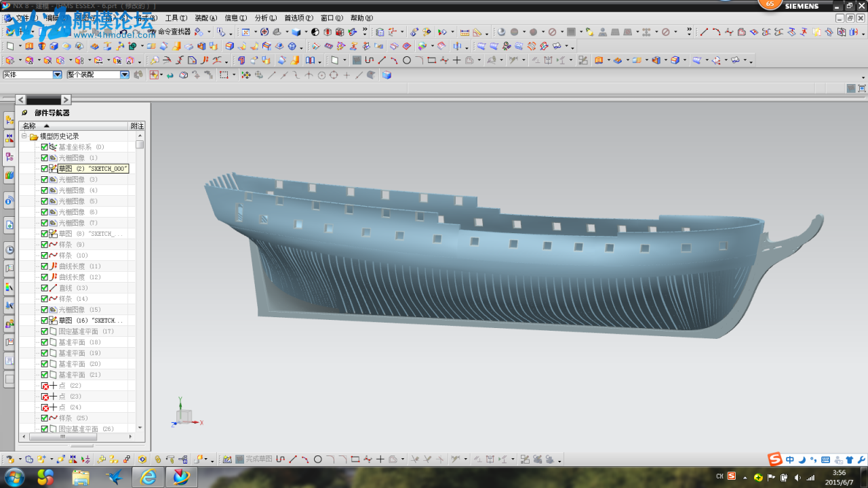Select the Circle sketch tool in third toolbar row

click(x=407, y=60)
